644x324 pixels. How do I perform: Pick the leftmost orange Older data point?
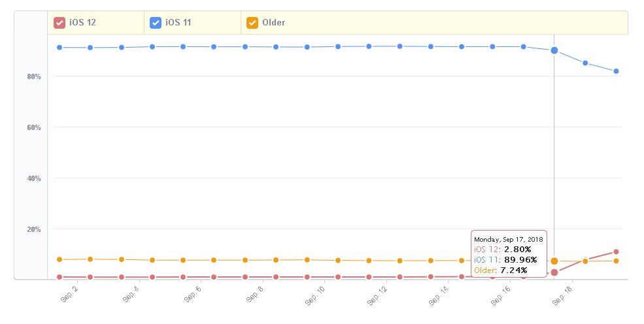(x=59, y=259)
